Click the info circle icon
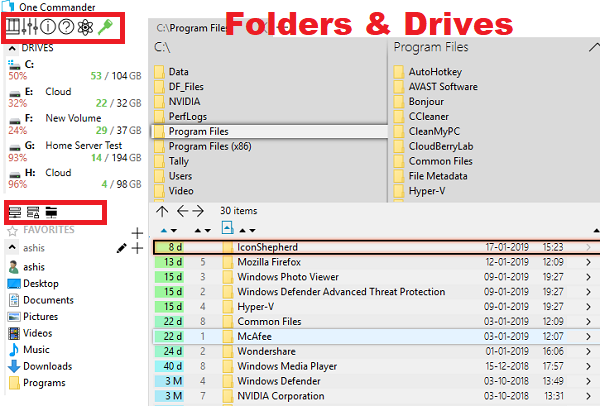Screen dimensions: 600x406 (x=48, y=27)
